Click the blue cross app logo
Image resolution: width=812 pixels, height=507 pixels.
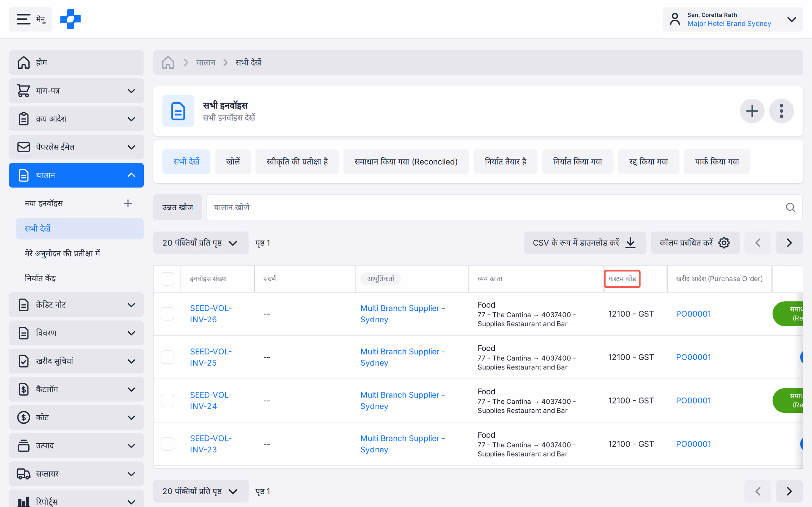click(71, 19)
